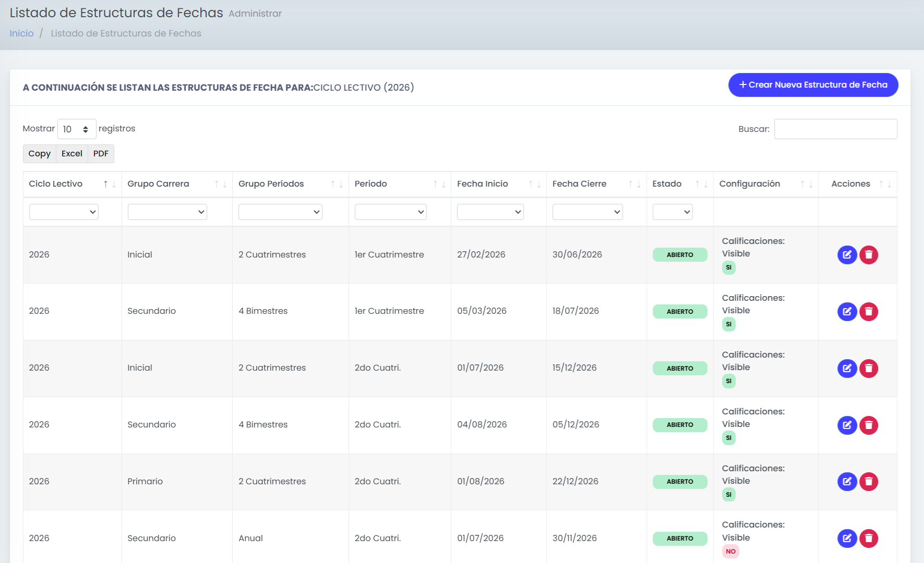Open the Estado filter dropdown
The width and height of the screenshot is (924, 563).
(673, 212)
